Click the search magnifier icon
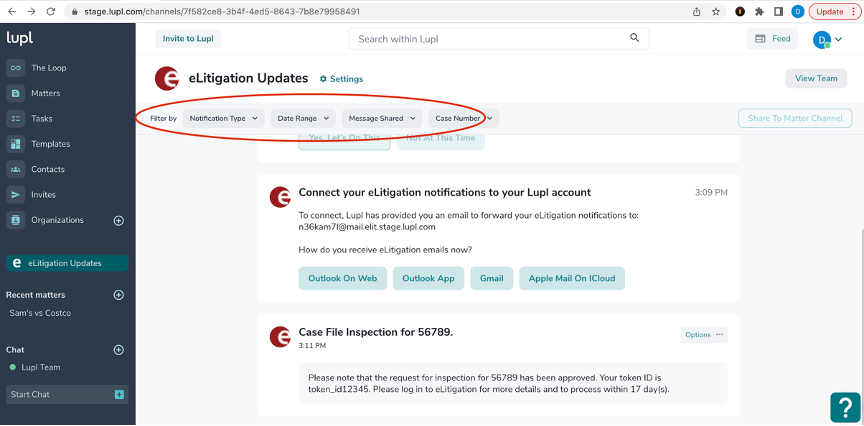This screenshot has height=426, width=864. point(634,38)
